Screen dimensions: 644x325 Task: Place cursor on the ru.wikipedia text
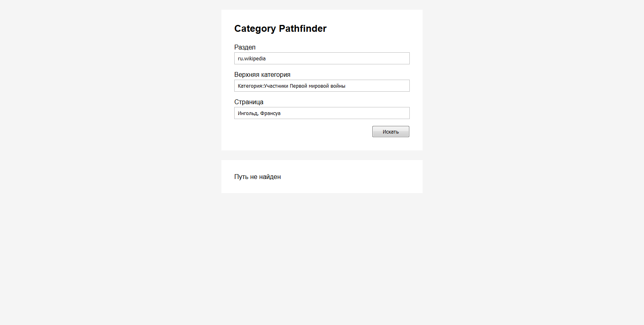click(x=252, y=59)
